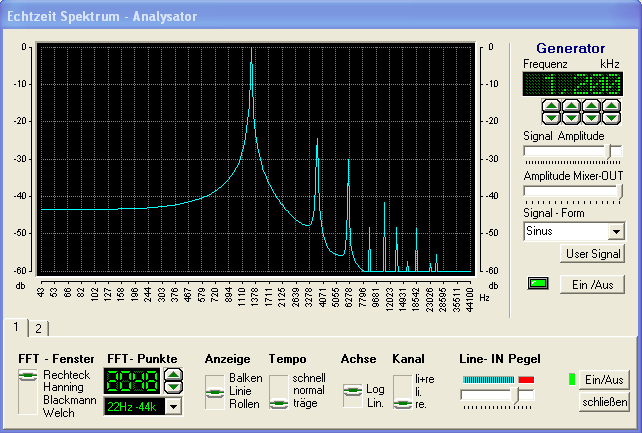The height and width of the screenshot is (433, 642).
Task: Toggle the generator Ein /Aus button
Action: (x=592, y=284)
